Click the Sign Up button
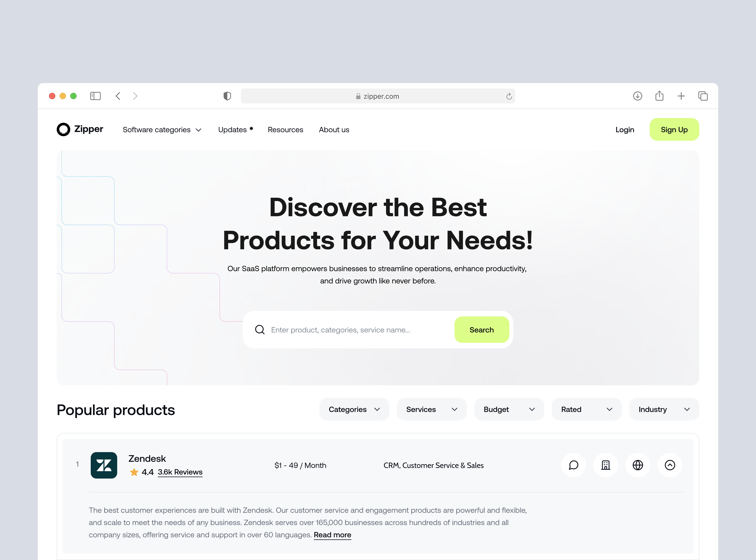Image resolution: width=756 pixels, height=560 pixels. tap(674, 129)
